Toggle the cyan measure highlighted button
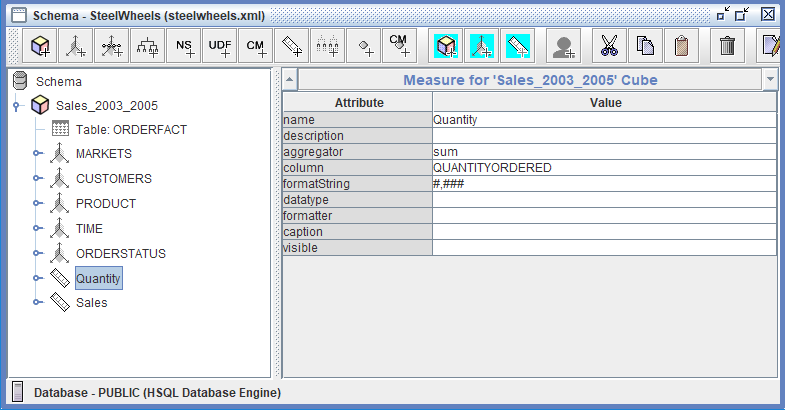785x410 pixels. [x=517, y=46]
